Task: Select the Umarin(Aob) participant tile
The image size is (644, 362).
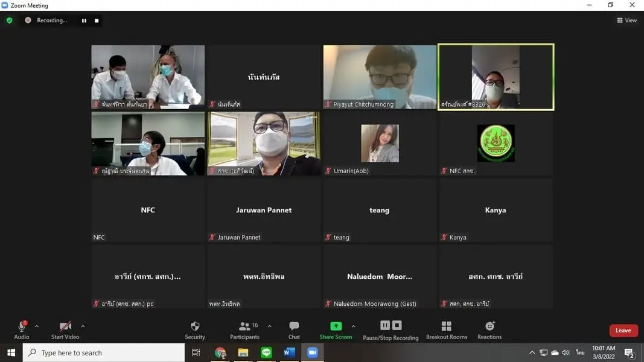Action: tap(380, 143)
